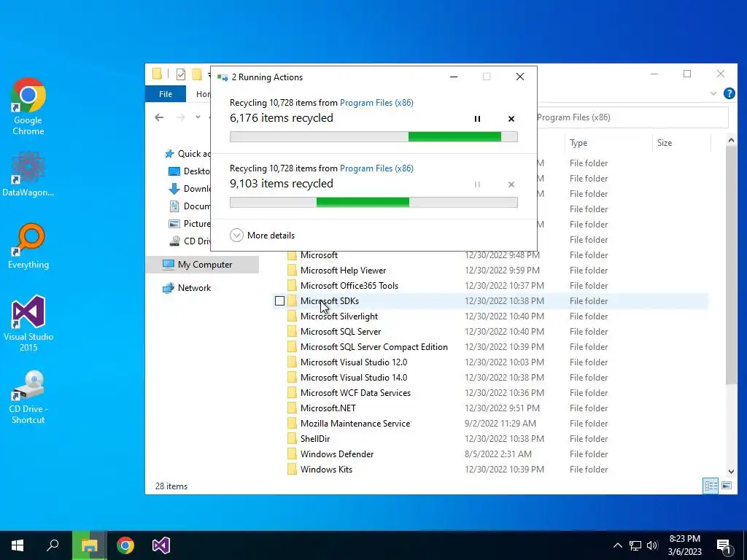Image resolution: width=747 pixels, height=560 pixels.
Task: Open Chrome from the taskbar
Action: click(125, 545)
